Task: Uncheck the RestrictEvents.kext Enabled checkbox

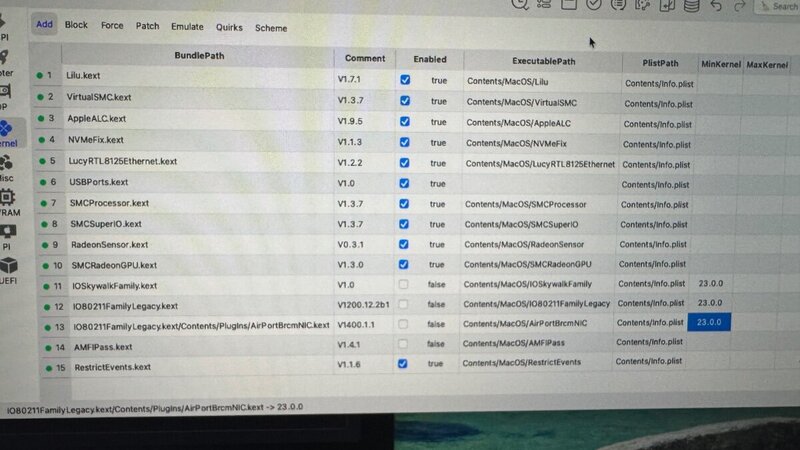Action: pos(403,363)
